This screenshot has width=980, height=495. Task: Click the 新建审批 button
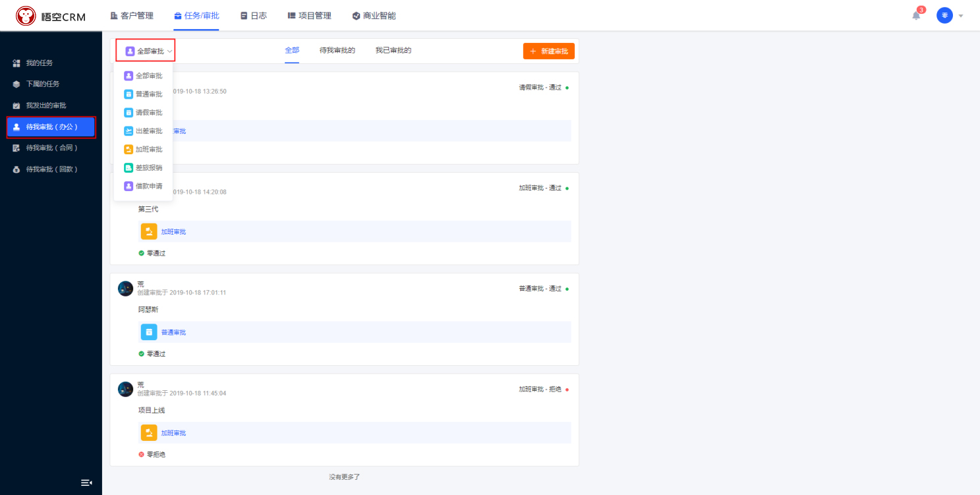[x=548, y=51]
